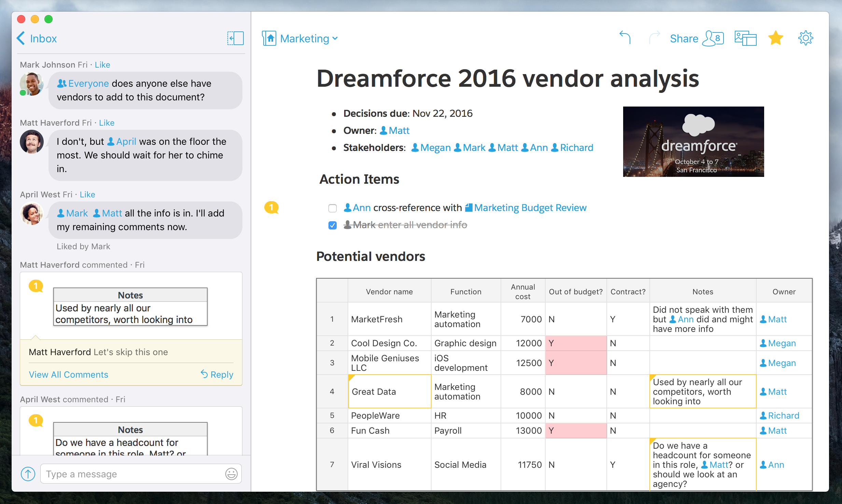Click the undo arrow icon
Viewport: 842px width, 504px height.
click(625, 38)
